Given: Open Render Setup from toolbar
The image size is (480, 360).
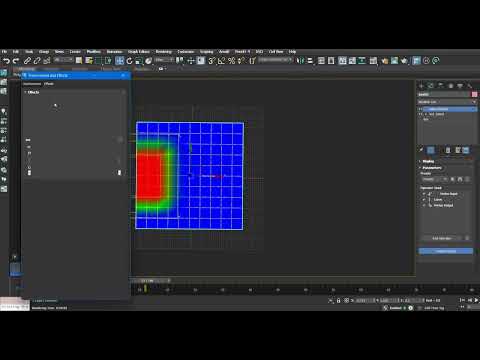Looking at the screenshot, I should [x=385, y=61].
